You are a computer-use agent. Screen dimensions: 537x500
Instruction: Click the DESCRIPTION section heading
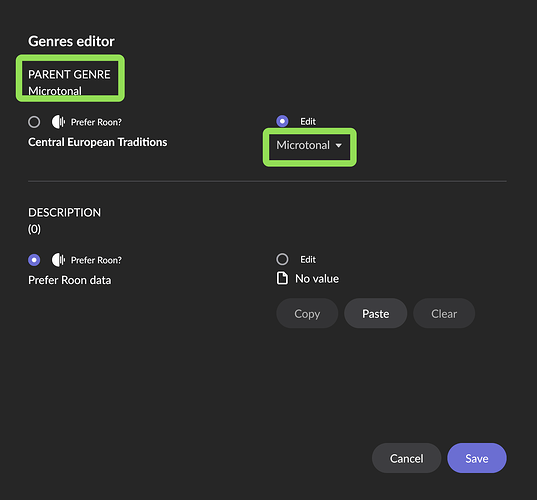pyautogui.click(x=64, y=213)
